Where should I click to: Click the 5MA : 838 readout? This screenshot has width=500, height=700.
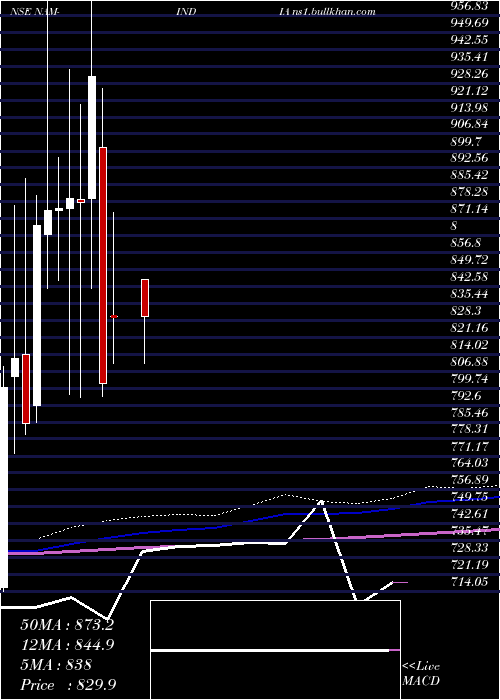pos(56,665)
